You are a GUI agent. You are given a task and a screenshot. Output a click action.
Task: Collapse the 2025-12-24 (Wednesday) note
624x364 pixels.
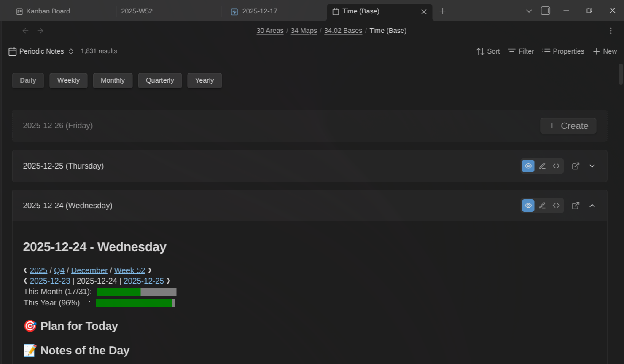tap(592, 206)
